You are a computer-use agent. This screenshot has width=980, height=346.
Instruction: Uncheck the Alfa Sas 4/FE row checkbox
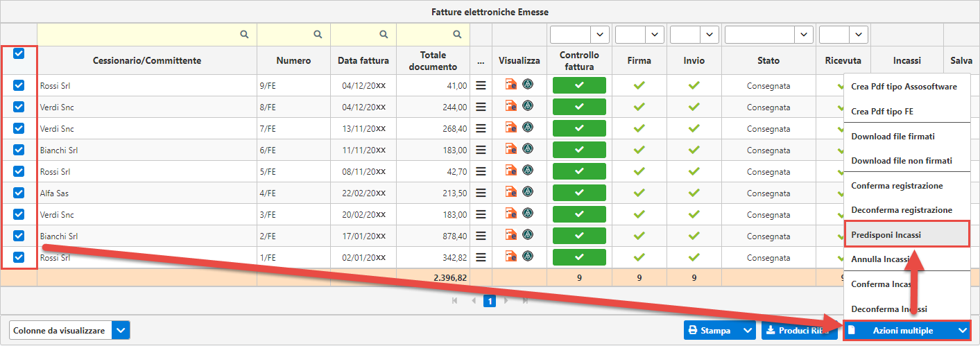(19, 193)
